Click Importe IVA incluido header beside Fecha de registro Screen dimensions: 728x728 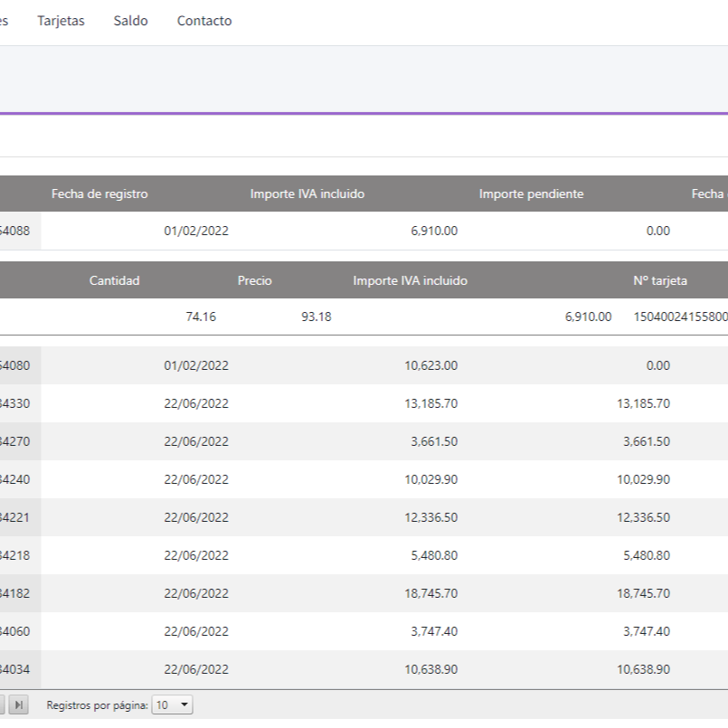[x=307, y=194]
